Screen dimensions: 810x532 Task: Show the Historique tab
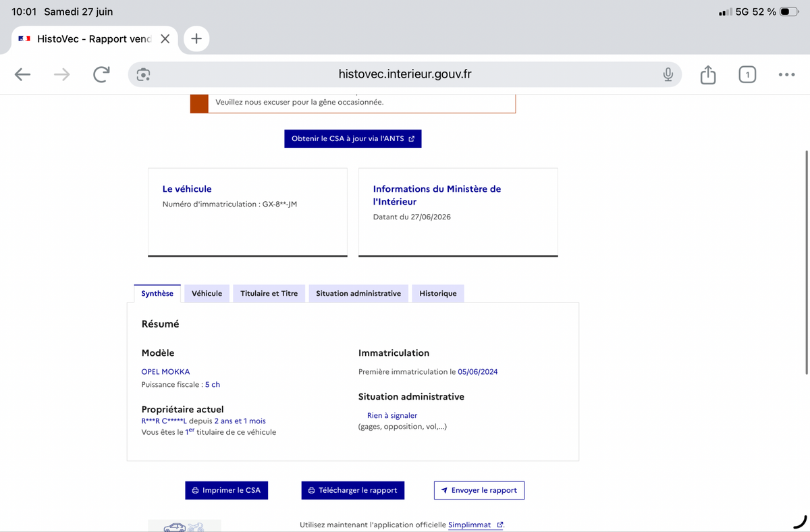click(438, 294)
